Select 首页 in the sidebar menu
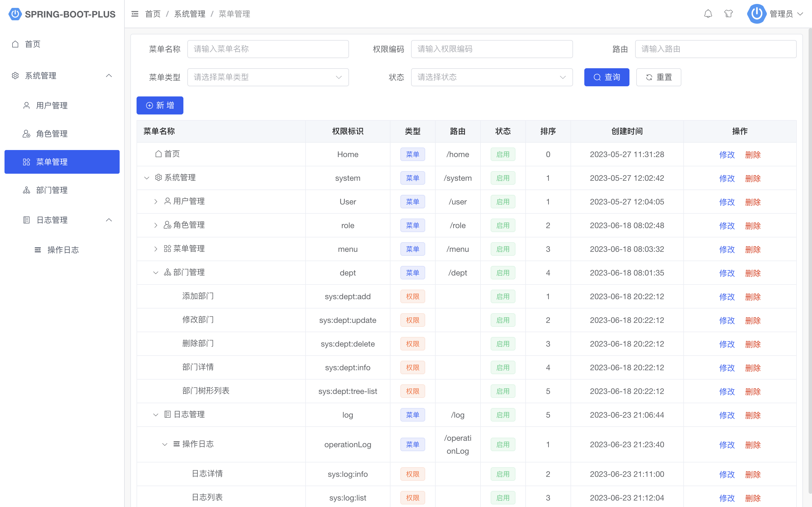The height and width of the screenshot is (507, 812). click(32, 44)
